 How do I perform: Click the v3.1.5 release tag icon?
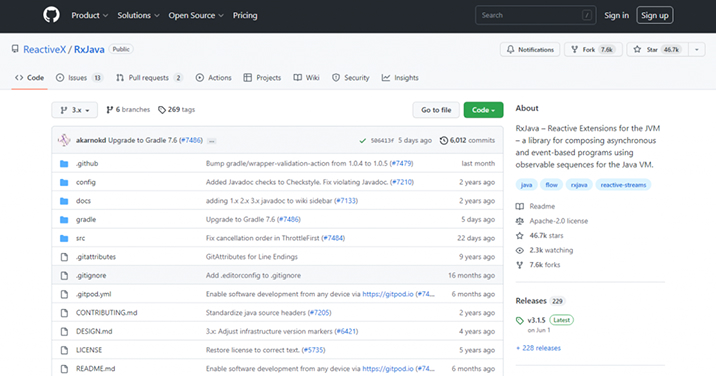point(520,321)
